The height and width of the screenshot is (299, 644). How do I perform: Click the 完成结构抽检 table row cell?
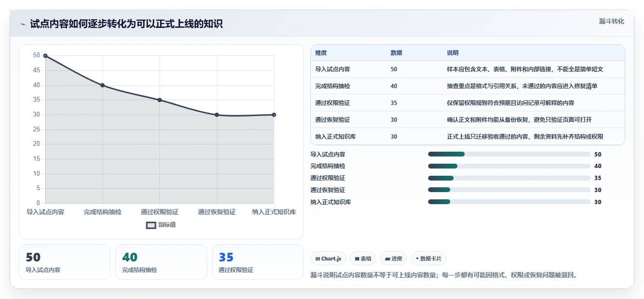(x=333, y=86)
